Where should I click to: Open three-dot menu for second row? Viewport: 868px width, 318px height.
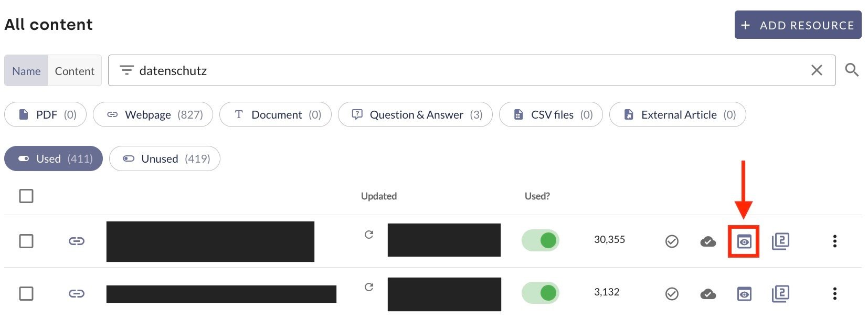coord(834,294)
